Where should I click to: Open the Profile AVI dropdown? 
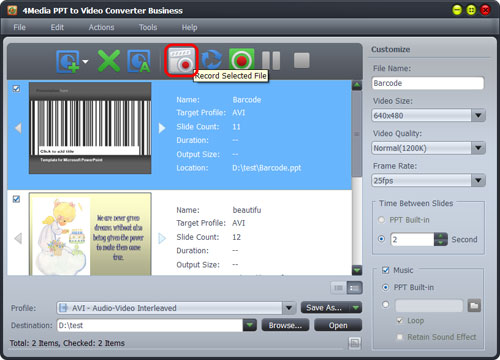289,308
